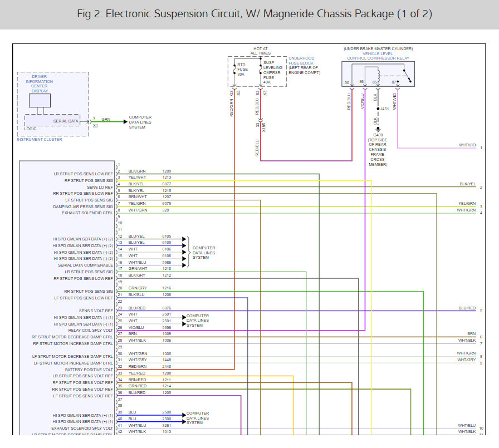Click the WHT/VIO label at the right edge
499x448 pixels.
[467, 145]
